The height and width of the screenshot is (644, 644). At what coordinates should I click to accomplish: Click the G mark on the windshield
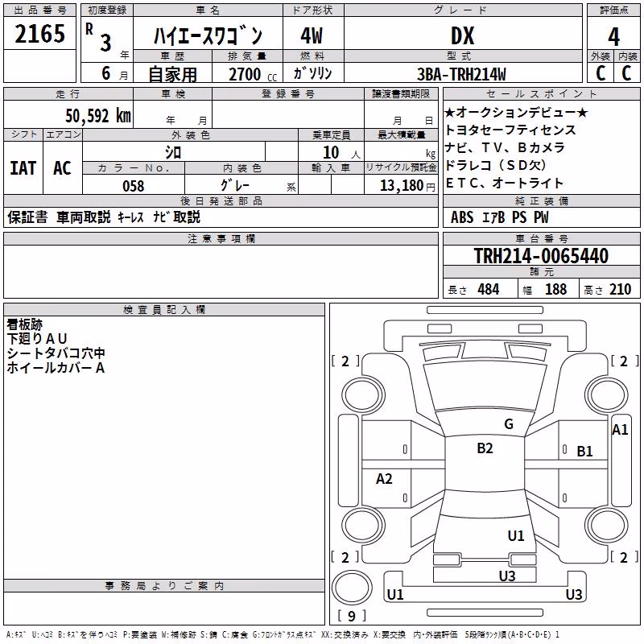pos(509,424)
